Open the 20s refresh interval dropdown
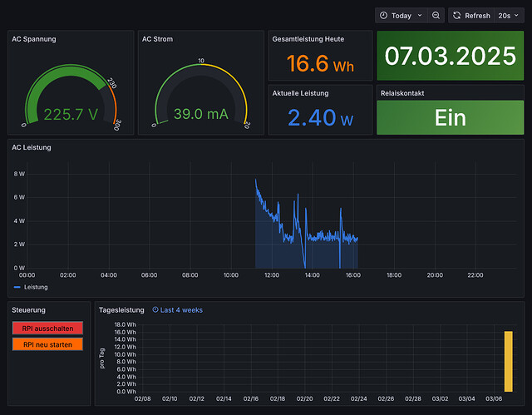532x415 pixels. [x=509, y=16]
